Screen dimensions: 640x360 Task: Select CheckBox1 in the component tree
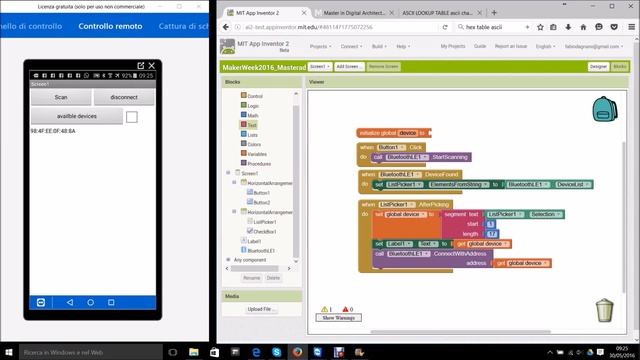[x=262, y=231]
